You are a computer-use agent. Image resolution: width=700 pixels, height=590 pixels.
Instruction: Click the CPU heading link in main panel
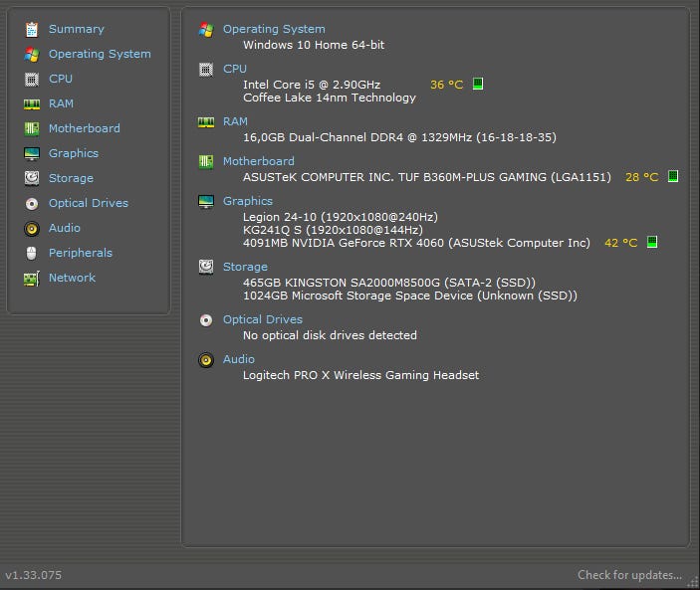click(x=235, y=69)
